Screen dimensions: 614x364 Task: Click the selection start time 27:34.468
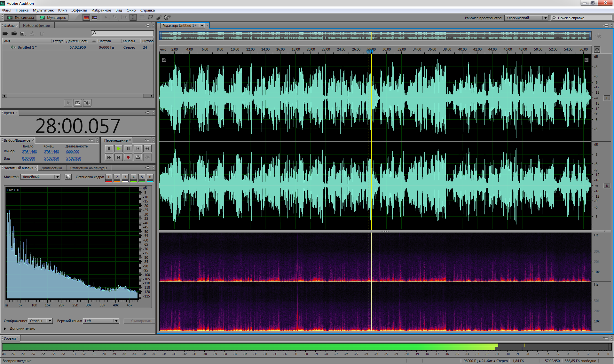point(29,152)
